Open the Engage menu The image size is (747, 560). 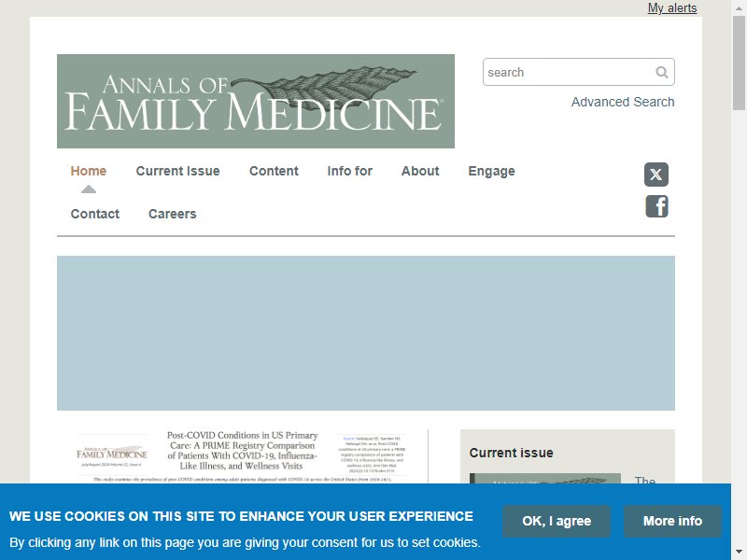click(492, 171)
